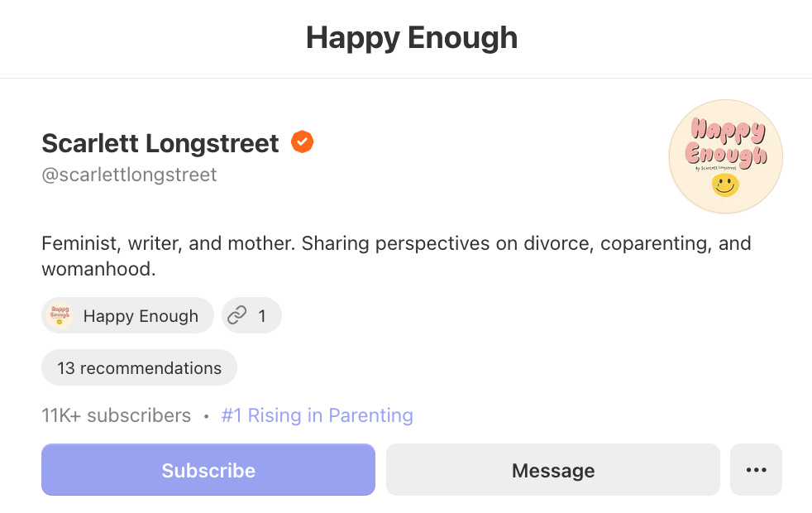The width and height of the screenshot is (812, 513).
Task: Subscribe to Scarlett Longstreet
Action: (208, 469)
